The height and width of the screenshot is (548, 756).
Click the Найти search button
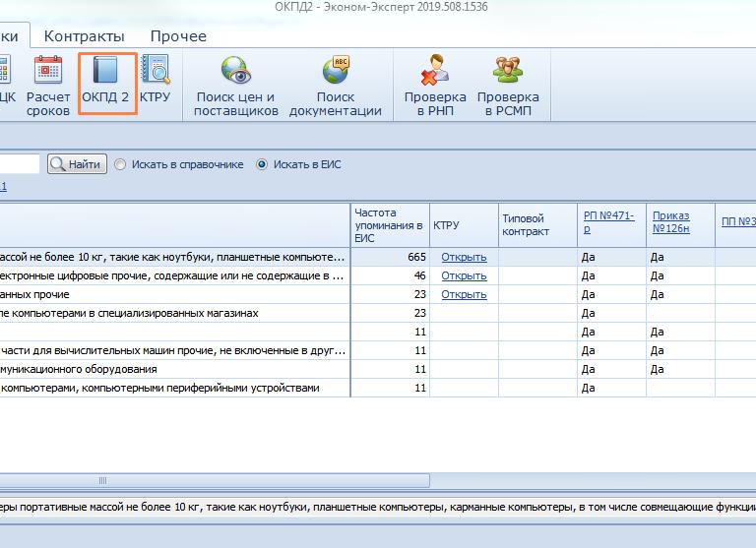click(x=77, y=164)
